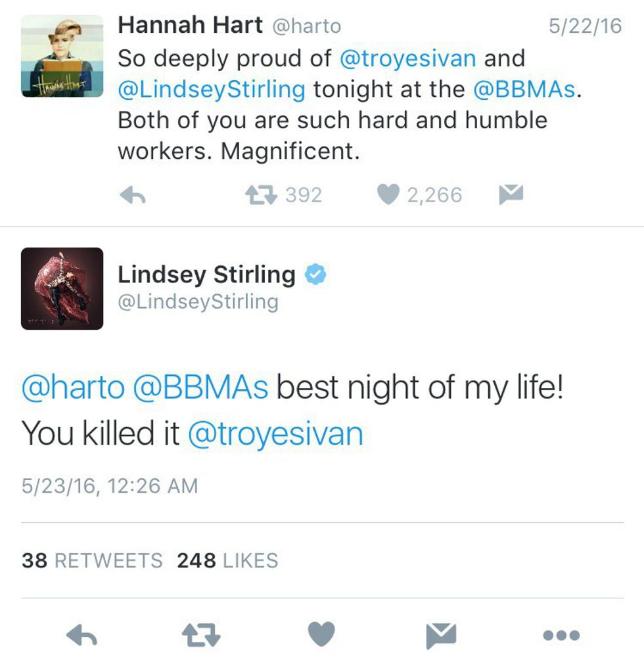
Task: Retweet Hannah Hart's tweet with 392 retweets
Action: [261, 195]
